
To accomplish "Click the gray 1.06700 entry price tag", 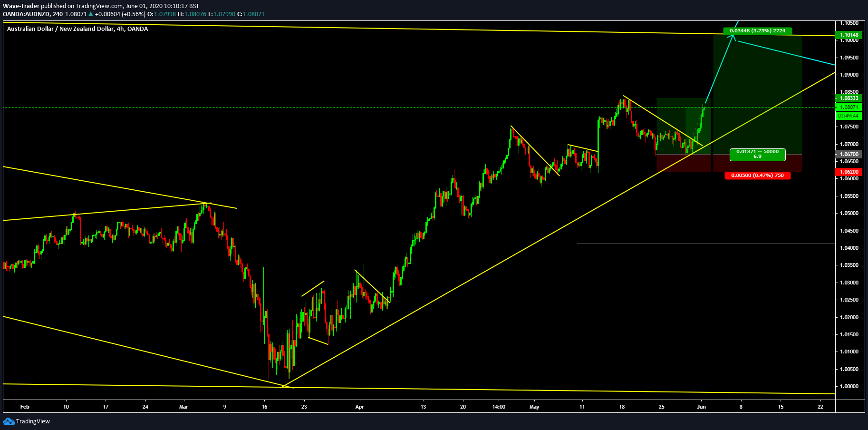I will click(849, 154).
